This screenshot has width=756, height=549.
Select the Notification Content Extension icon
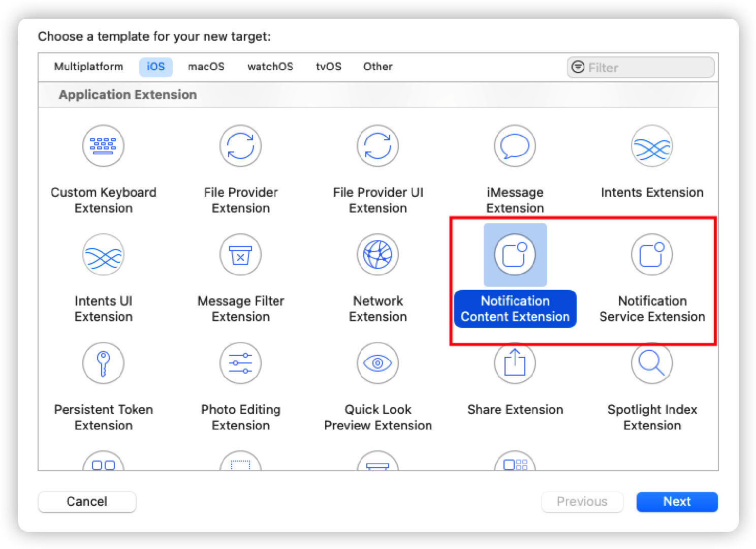(515, 254)
